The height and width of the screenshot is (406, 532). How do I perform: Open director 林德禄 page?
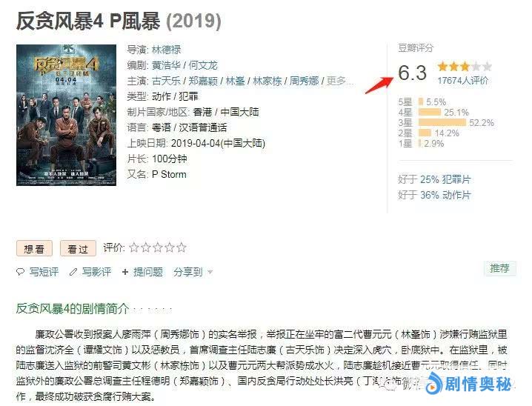tap(166, 50)
